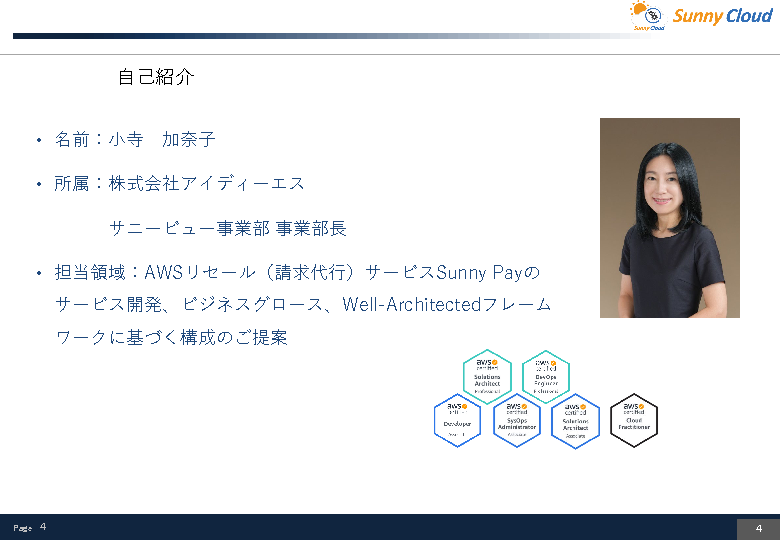Select the AWS SysOps Administrator badge
780x540 pixels.
tap(516, 420)
